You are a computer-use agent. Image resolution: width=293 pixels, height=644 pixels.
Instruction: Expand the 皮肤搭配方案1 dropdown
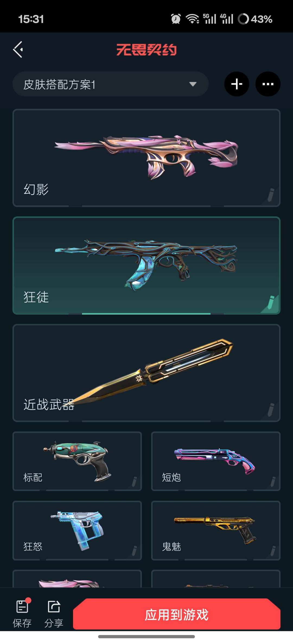click(110, 84)
